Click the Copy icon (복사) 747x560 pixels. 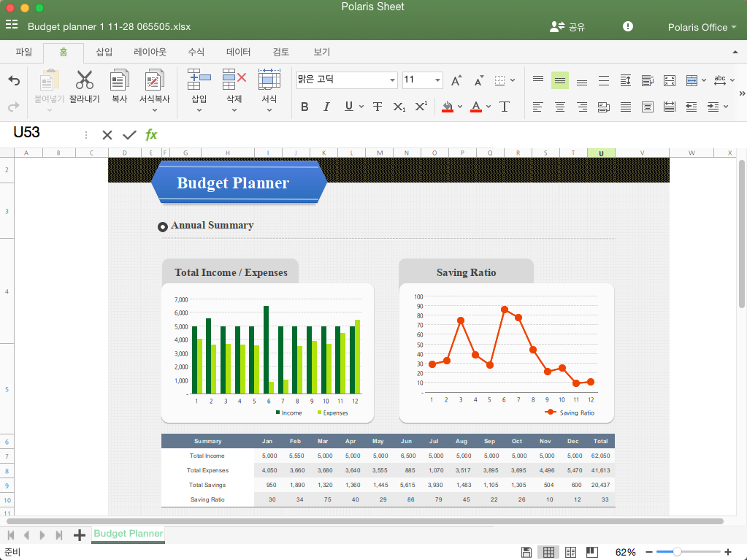(x=119, y=80)
